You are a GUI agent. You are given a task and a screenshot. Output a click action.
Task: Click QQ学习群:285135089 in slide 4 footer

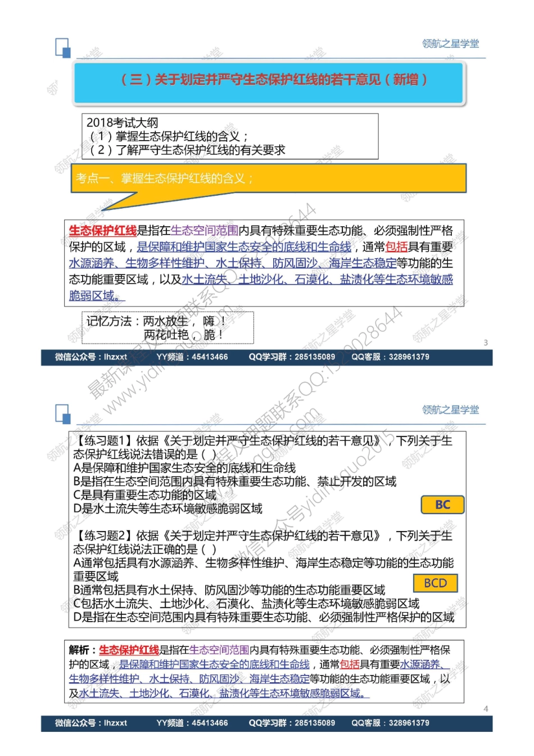[292, 723]
